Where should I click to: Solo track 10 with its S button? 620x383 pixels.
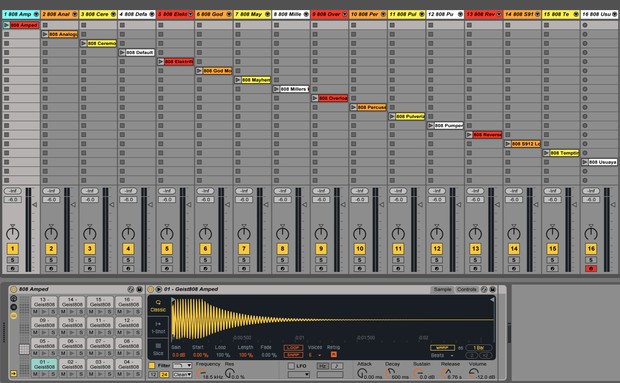[x=359, y=260]
